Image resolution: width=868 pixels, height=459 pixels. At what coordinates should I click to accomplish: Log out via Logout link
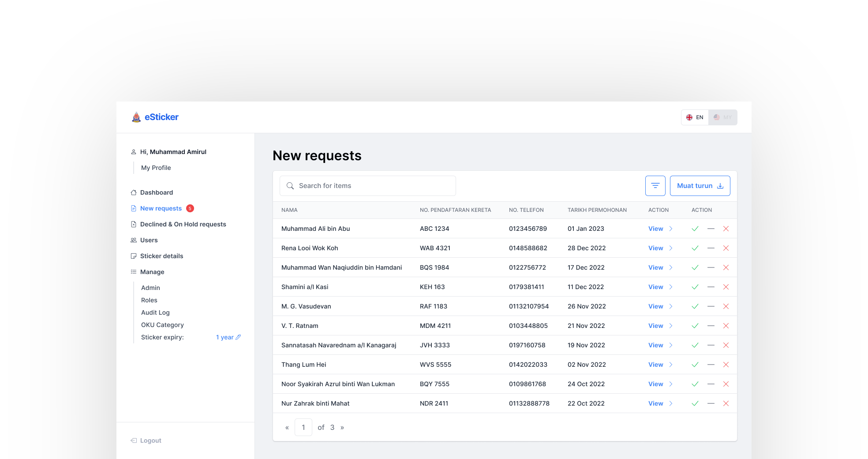tap(146, 440)
